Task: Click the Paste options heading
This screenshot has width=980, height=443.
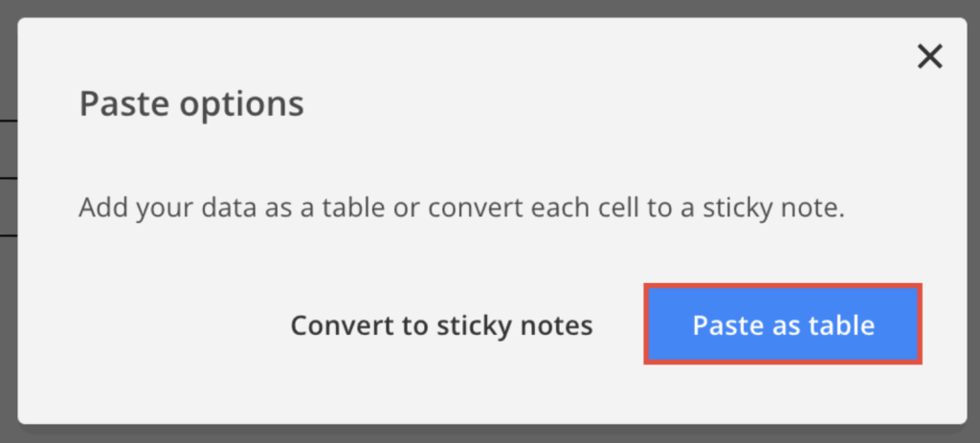Action: click(x=191, y=103)
